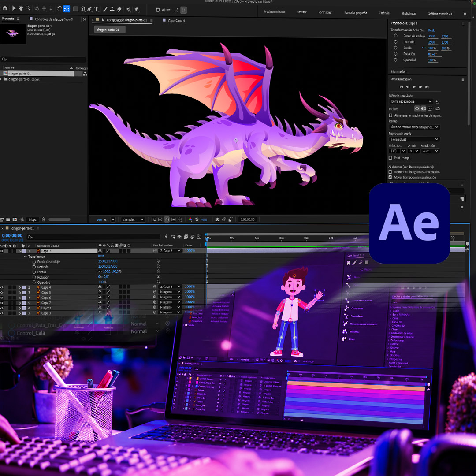Click the reset shortcut icon beside Barra espaciadora
The image size is (476, 476).
click(438, 101)
